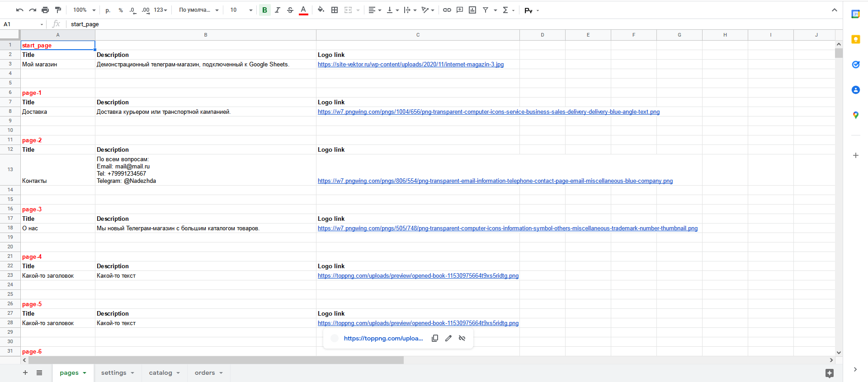Insert a chart from the toolbar
Screen dimensions: 868x382
(x=472, y=10)
